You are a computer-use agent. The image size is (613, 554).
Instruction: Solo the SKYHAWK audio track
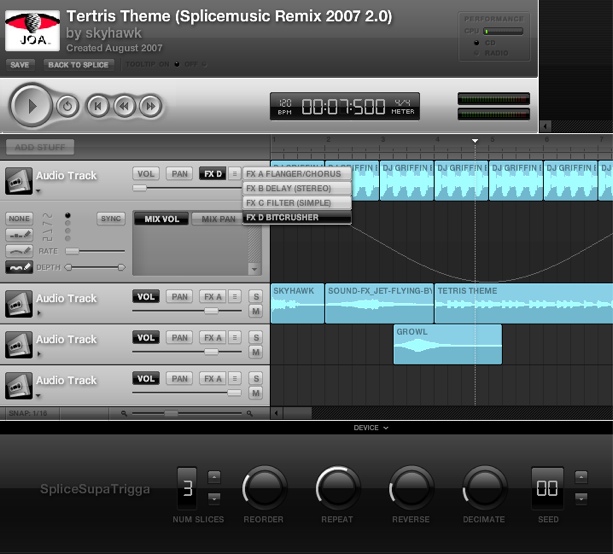(x=256, y=295)
